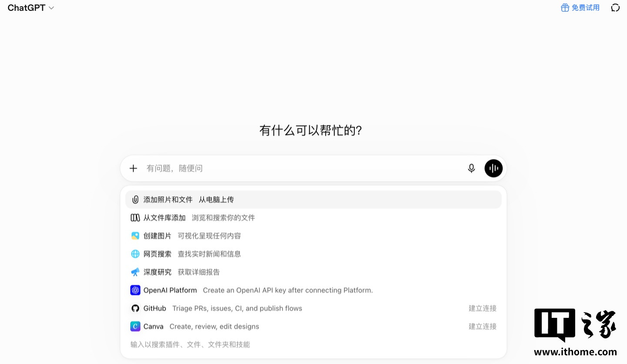
Task: Click the 查找实时新闻和信息 description text
Action: pos(209,254)
